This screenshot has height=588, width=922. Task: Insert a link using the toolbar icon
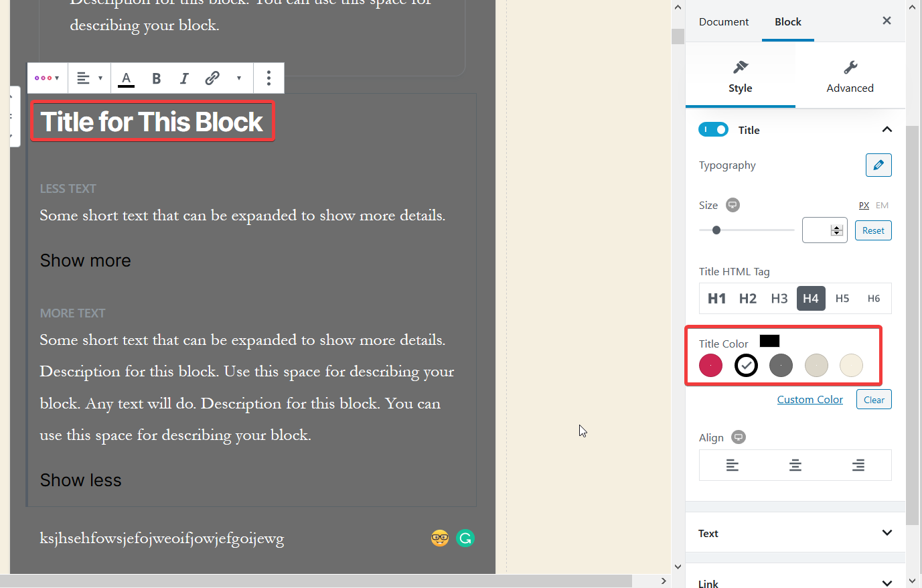coord(212,78)
